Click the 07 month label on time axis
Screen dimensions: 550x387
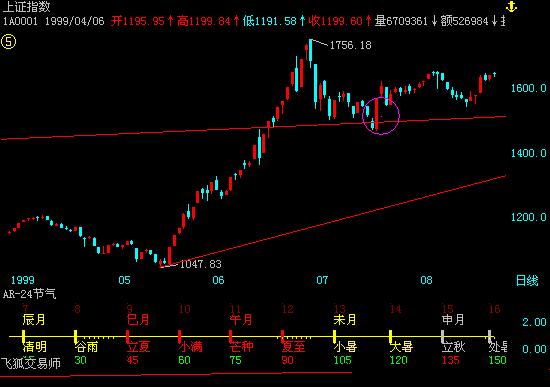pyautogui.click(x=322, y=280)
